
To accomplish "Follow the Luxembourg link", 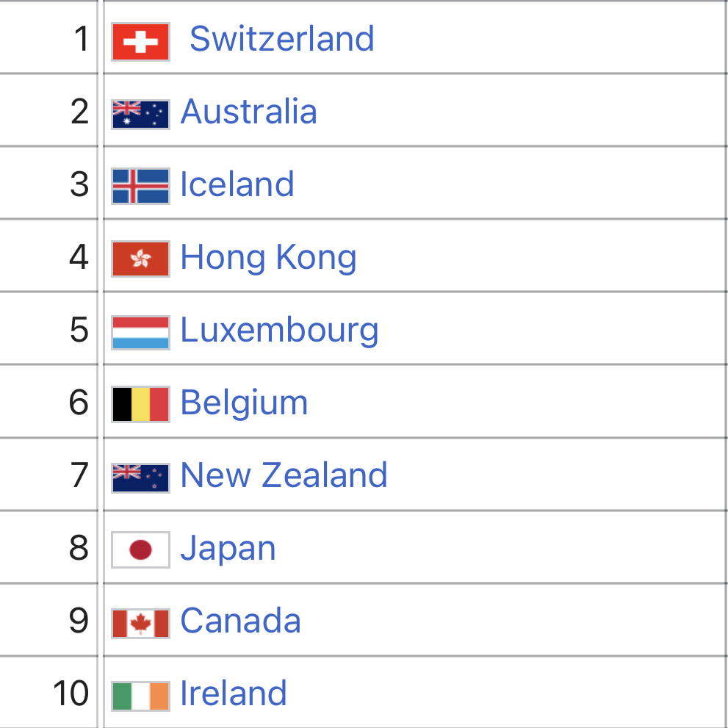I will tap(279, 330).
